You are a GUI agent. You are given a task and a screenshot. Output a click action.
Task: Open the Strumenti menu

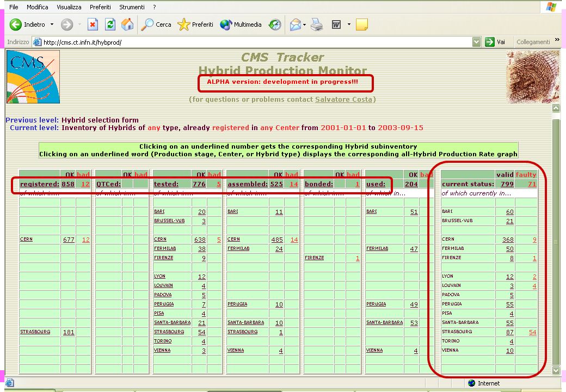click(x=132, y=7)
